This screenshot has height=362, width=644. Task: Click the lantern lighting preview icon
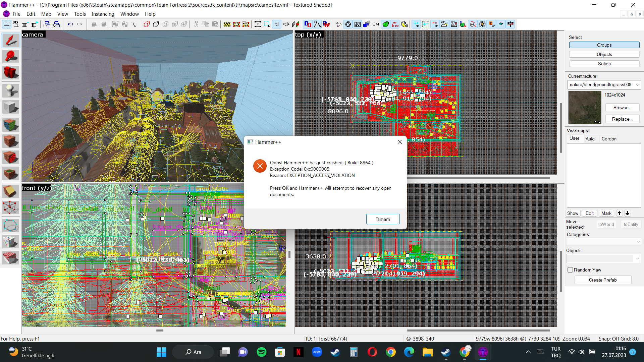(482, 24)
